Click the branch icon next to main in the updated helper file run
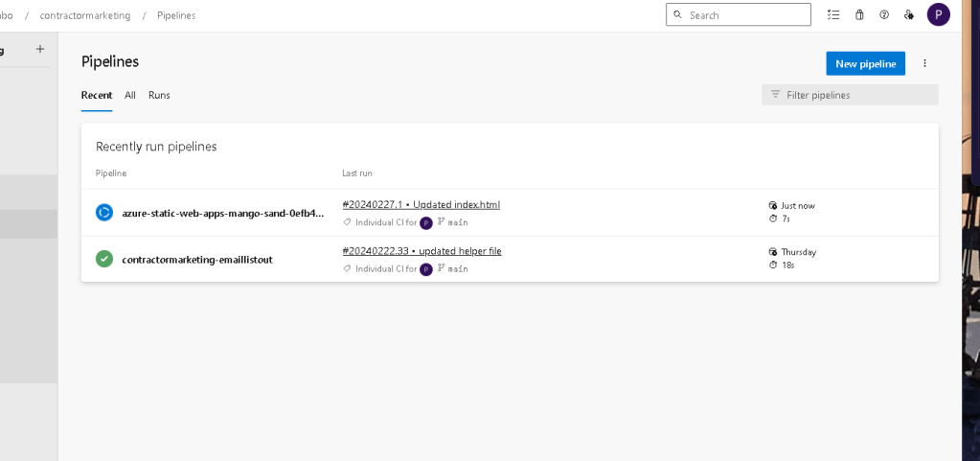Screen dimensions: 980x461 pos(441,268)
